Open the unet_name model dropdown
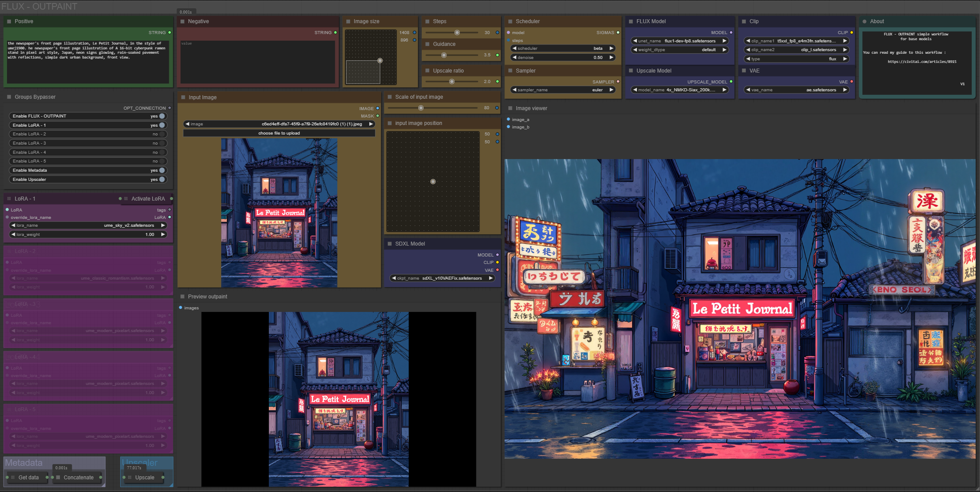Screen dimensions: 980x492 pos(680,41)
